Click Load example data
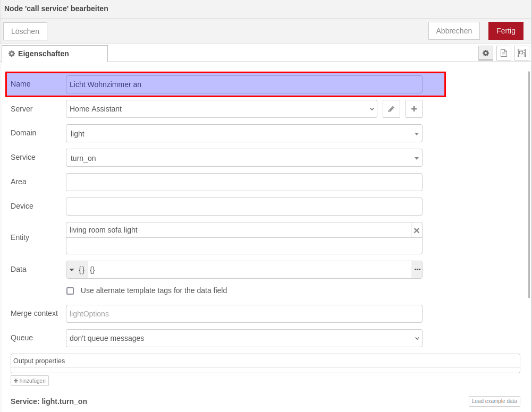This screenshot has width=532, height=412. click(x=494, y=401)
